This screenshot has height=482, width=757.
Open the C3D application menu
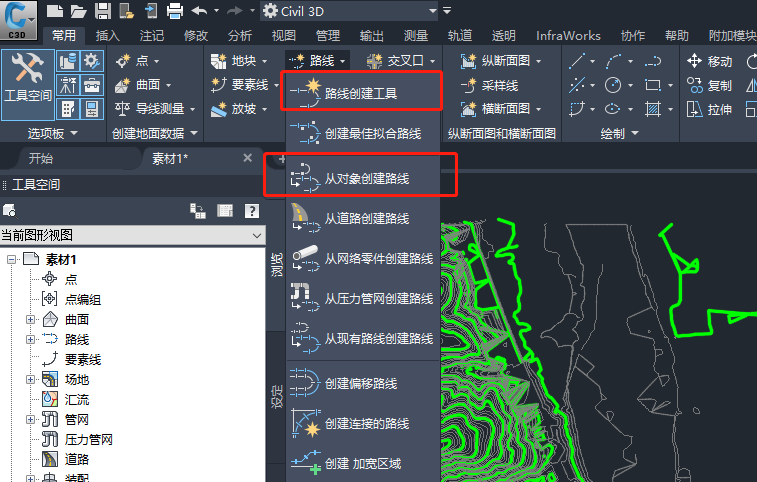coord(18,20)
